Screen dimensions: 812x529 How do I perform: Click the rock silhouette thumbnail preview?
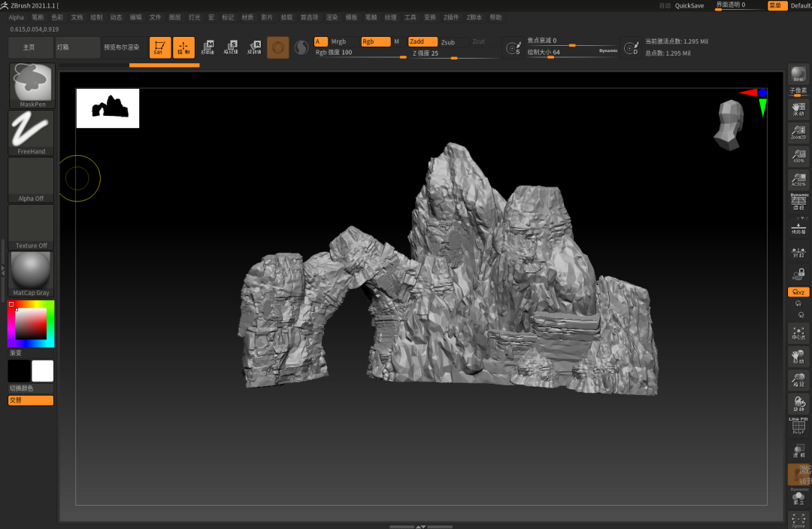pos(108,108)
